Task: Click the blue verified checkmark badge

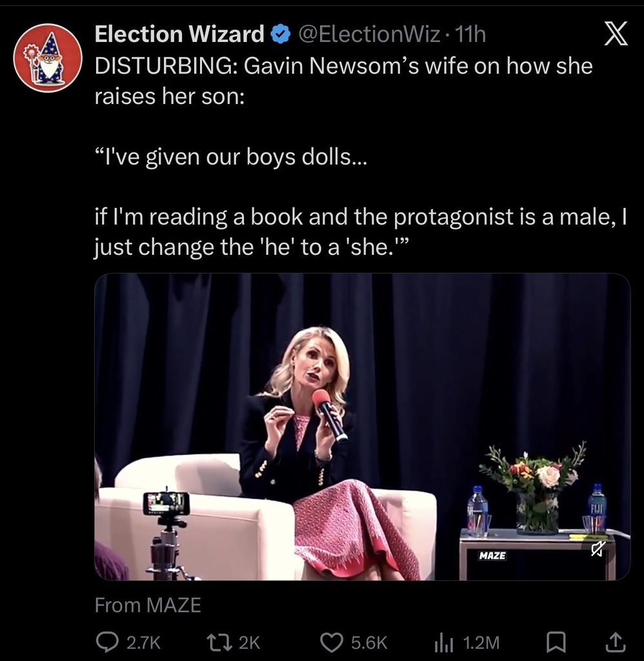Action: [279, 34]
